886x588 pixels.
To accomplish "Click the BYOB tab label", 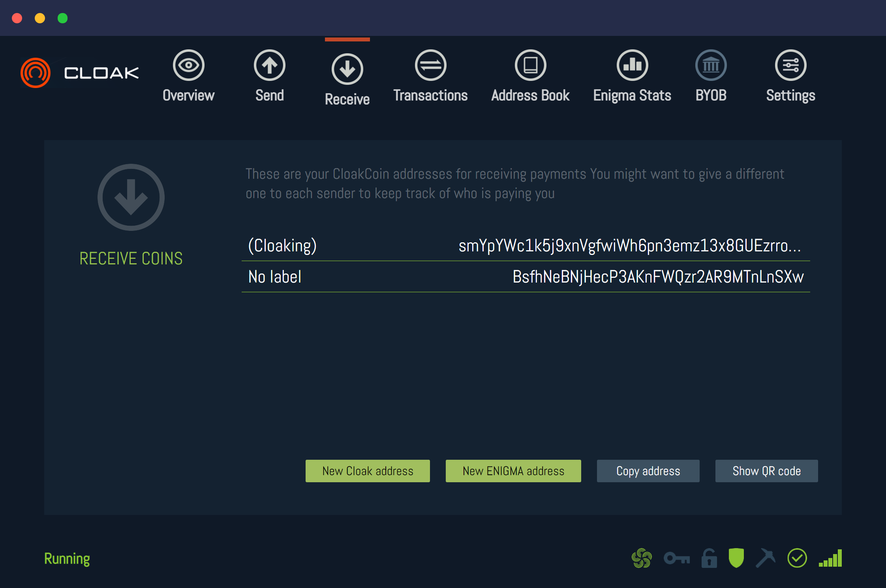I will pyautogui.click(x=711, y=96).
